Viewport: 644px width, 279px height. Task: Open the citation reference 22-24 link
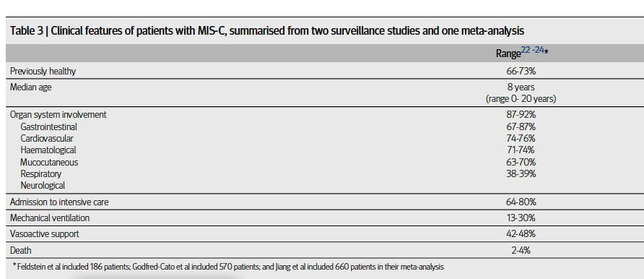coord(532,50)
